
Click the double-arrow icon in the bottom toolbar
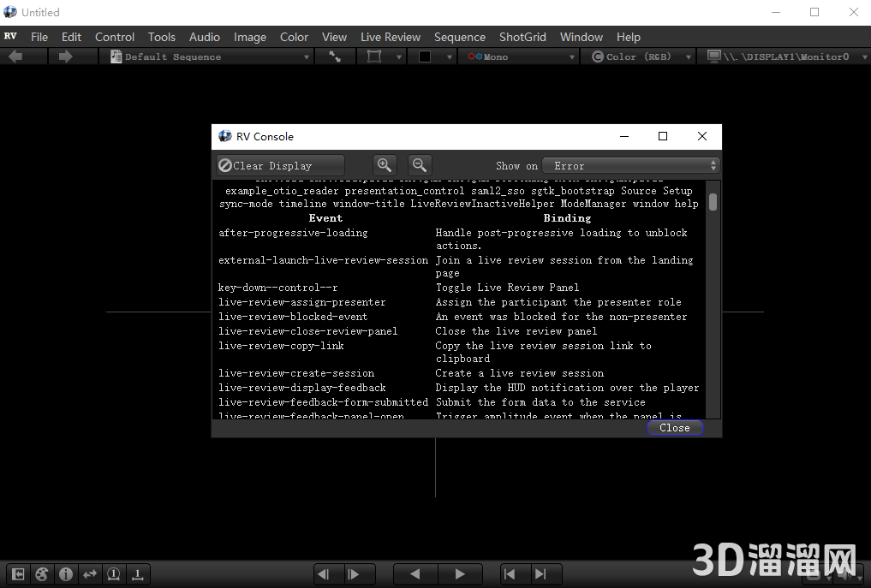(89, 574)
